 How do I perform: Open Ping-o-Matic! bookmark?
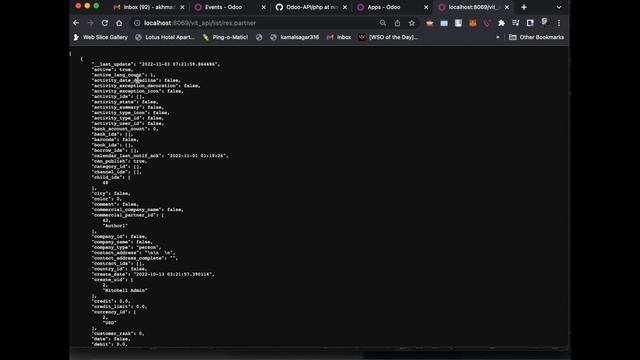coord(225,37)
